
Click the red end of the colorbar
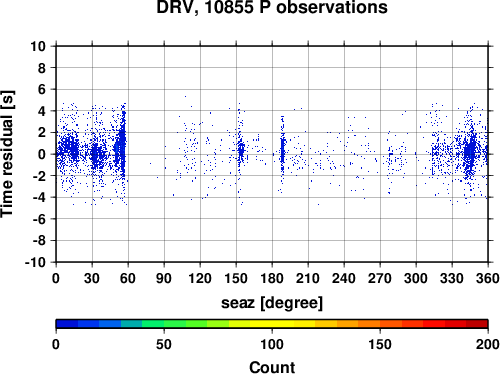[x=477, y=324]
